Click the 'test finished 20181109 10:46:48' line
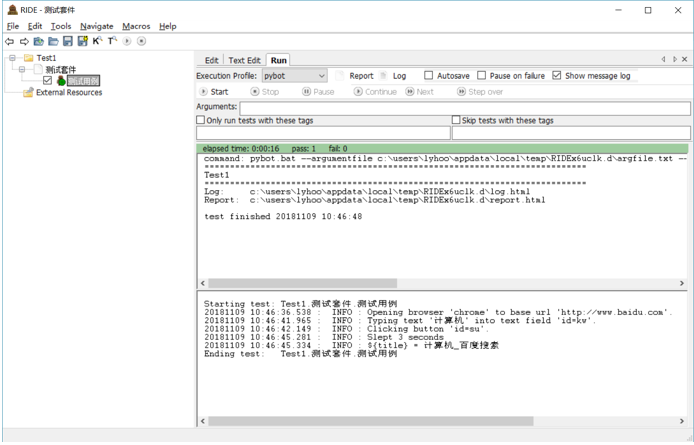 coord(283,217)
